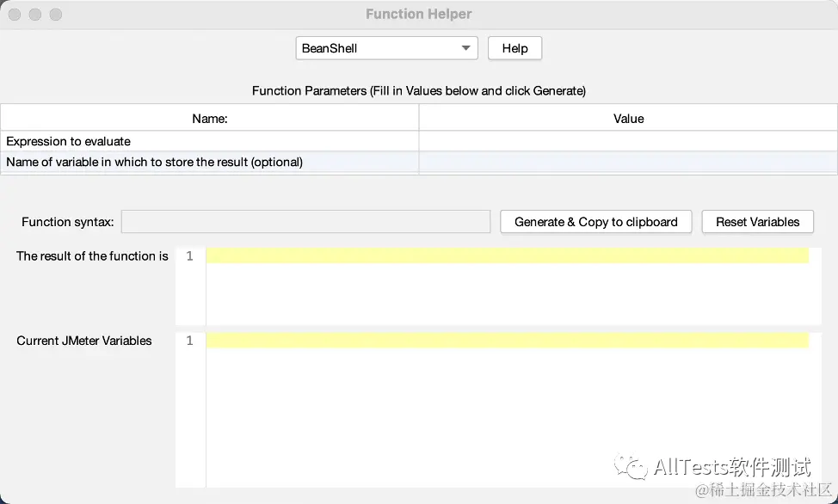Click the dropdown arrow beside BeanShell
The height and width of the screenshot is (504, 838).
click(466, 48)
